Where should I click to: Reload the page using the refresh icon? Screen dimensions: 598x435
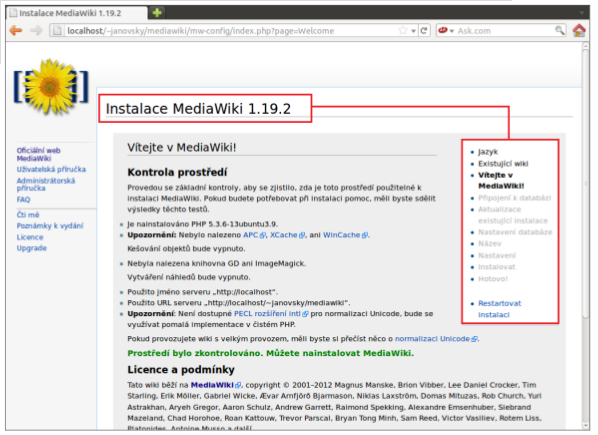pos(424,30)
